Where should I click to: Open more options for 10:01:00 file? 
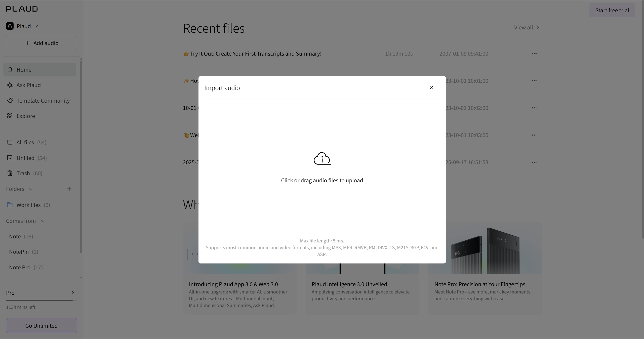coord(534,81)
